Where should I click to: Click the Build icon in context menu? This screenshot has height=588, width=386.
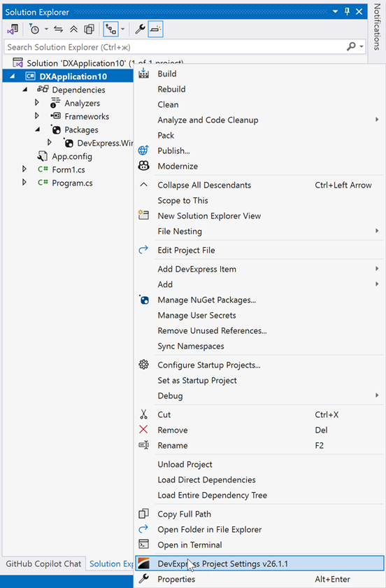(x=143, y=73)
